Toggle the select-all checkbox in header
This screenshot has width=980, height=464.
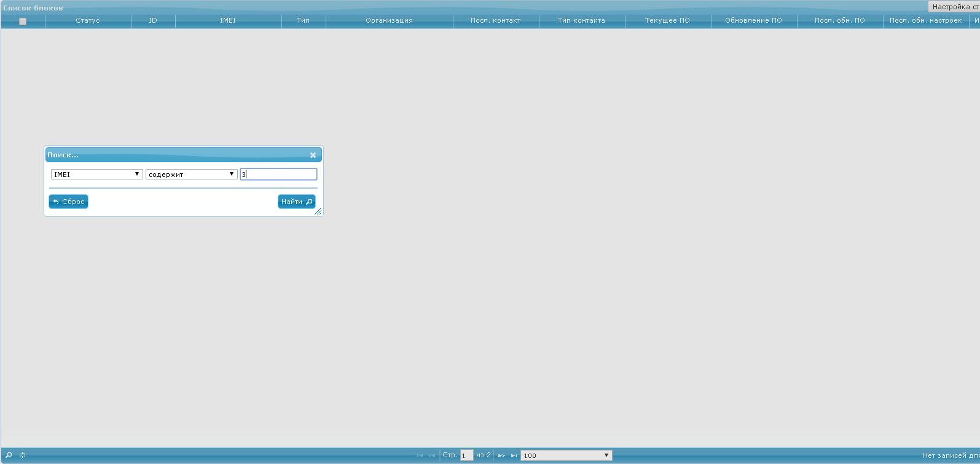23,22
